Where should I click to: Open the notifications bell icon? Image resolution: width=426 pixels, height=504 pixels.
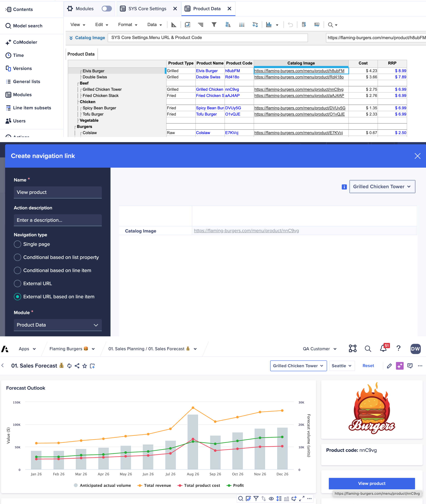coord(383,348)
